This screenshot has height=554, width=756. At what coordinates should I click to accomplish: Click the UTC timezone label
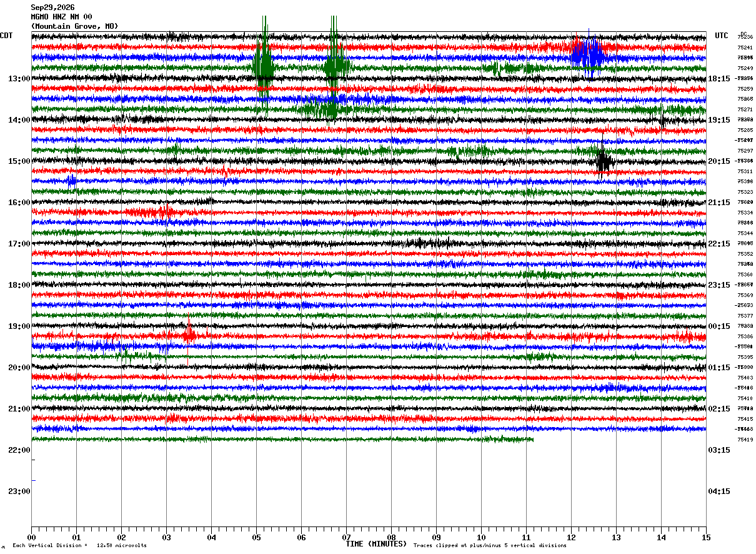[x=722, y=36]
